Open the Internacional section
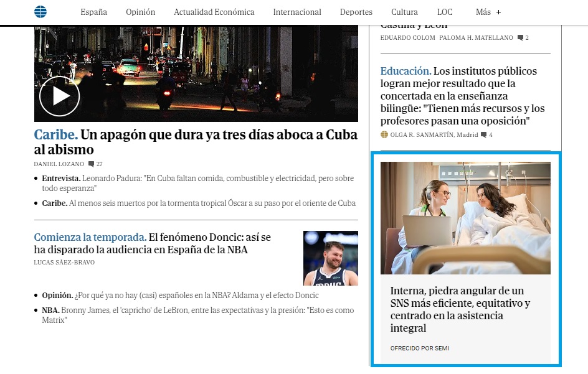The width and height of the screenshot is (588, 374). 297,12
